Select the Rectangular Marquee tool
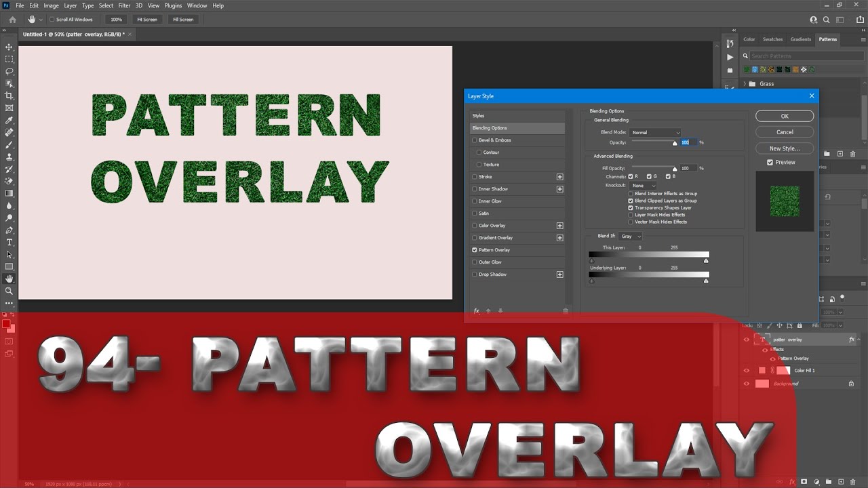This screenshot has width=868, height=488. pyautogui.click(x=9, y=59)
